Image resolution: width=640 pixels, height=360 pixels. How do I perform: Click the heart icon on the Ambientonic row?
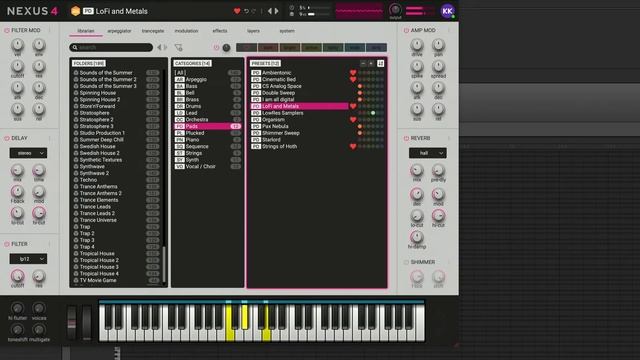[x=353, y=73]
